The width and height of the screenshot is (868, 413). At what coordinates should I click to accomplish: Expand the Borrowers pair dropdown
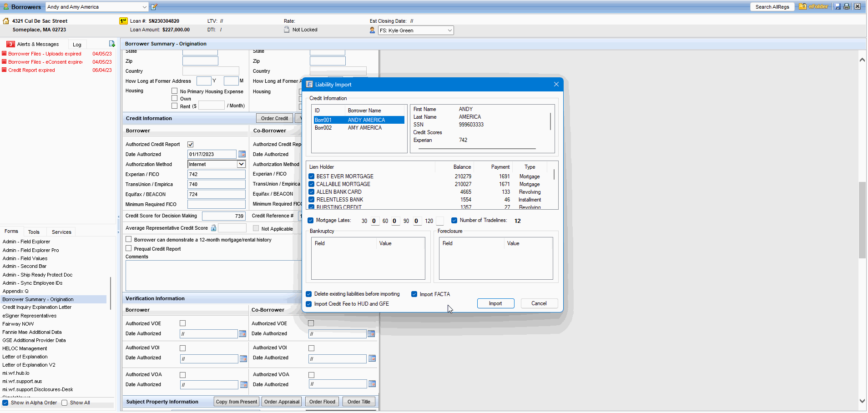tap(145, 7)
